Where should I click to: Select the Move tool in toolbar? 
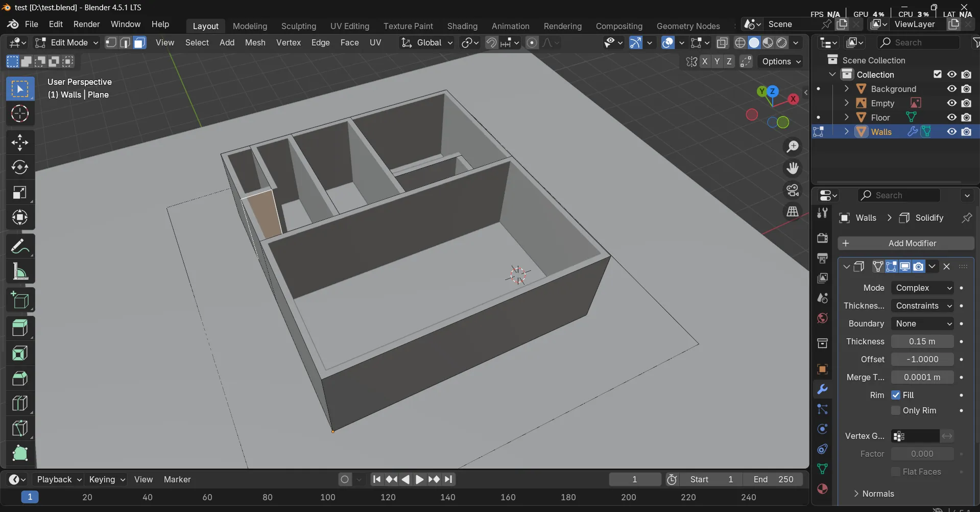(20, 143)
